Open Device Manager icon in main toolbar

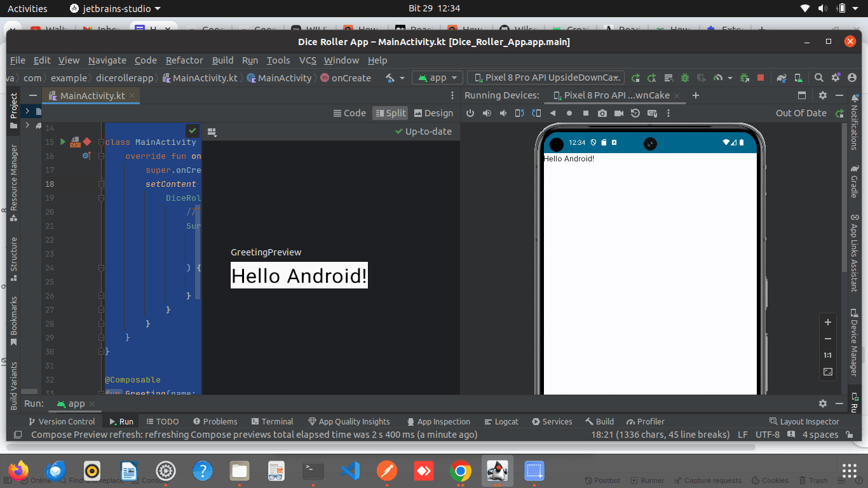(798, 78)
